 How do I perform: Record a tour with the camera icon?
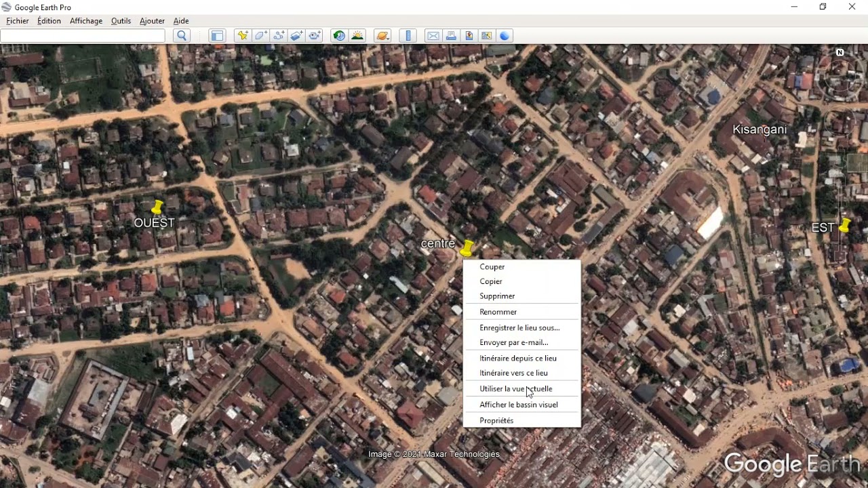(315, 36)
